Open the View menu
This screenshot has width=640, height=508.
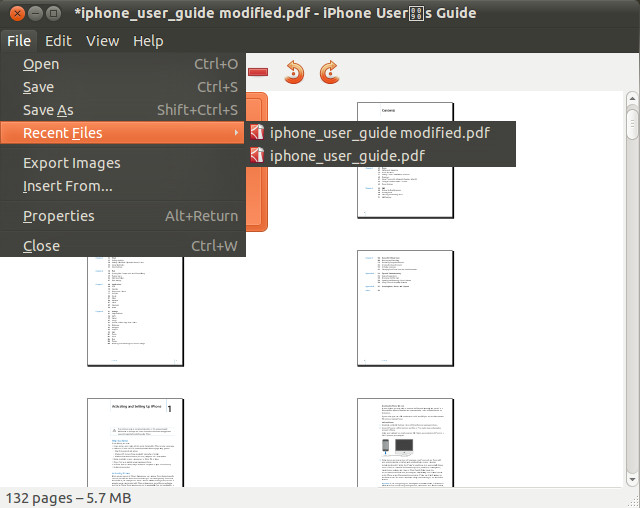(x=102, y=41)
